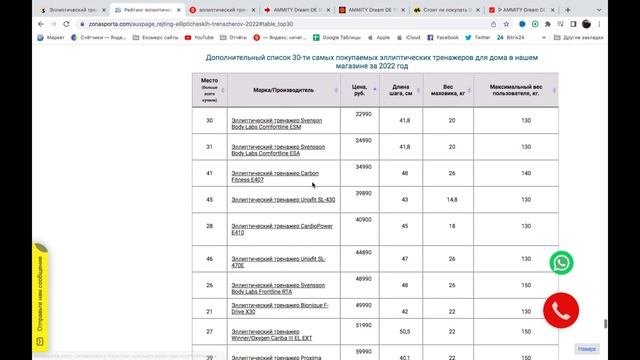This screenshot has width=640, height=360.
Task: Click the site info lock icon
Action: (x=82, y=24)
